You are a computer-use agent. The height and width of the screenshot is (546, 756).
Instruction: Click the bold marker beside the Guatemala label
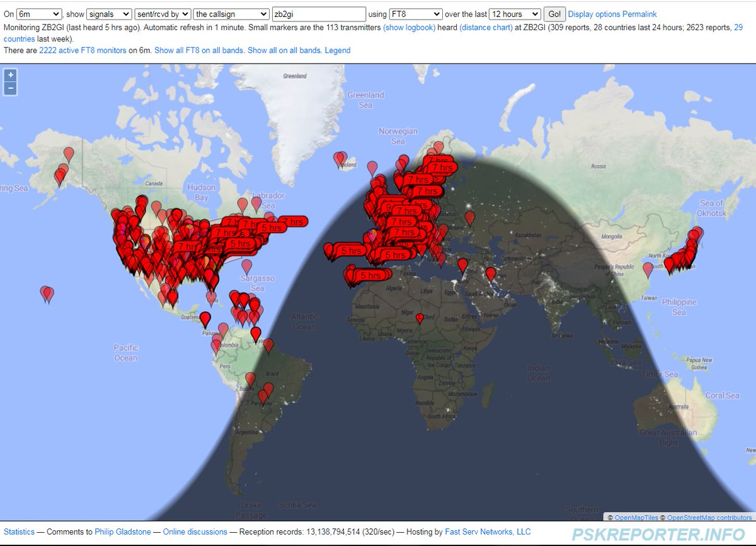(x=205, y=319)
